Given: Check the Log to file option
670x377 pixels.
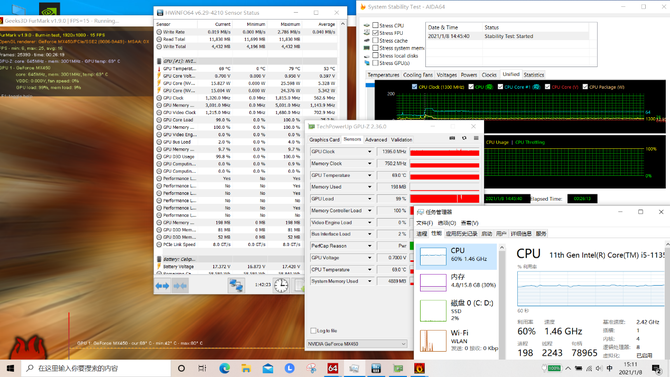Looking at the screenshot, I should coord(314,330).
